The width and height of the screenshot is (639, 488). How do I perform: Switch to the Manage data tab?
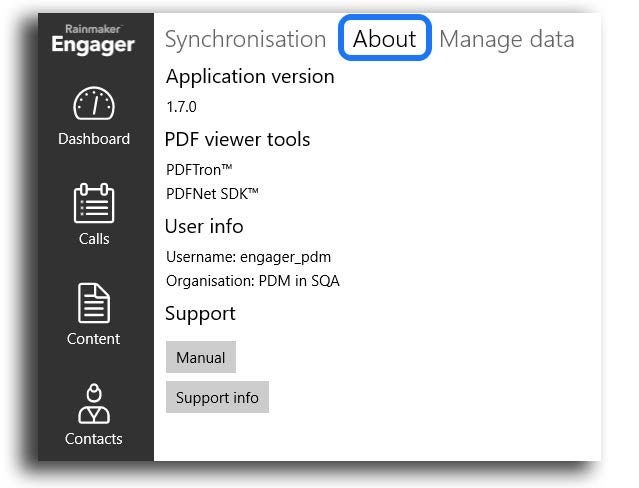coord(507,39)
